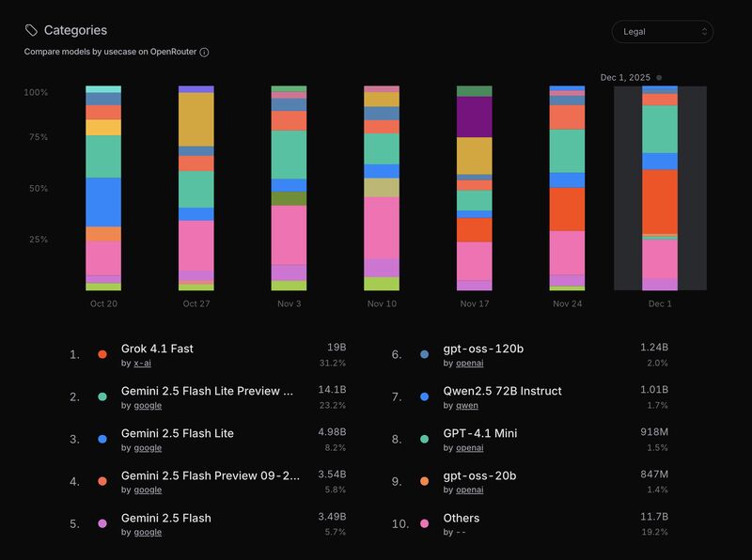Image resolution: width=752 pixels, height=560 pixels.
Task: Click the Oct 27 stacked bar
Action: coord(196,188)
